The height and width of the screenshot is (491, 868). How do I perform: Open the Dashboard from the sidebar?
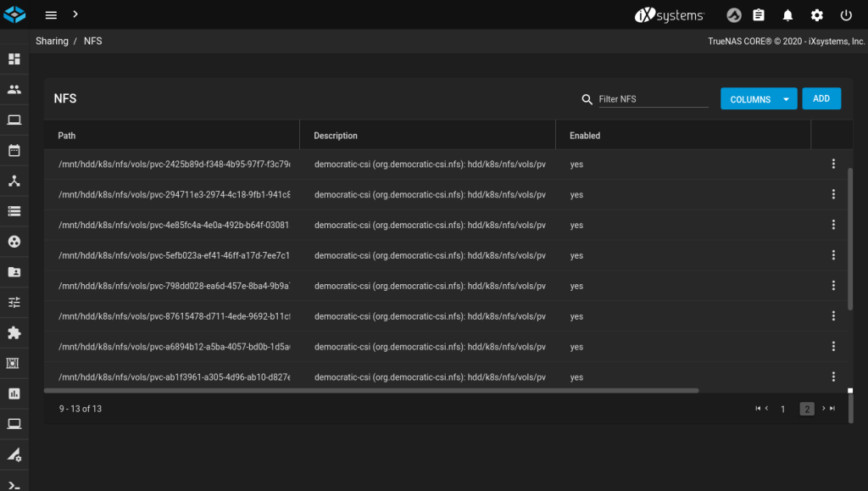pyautogui.click(x=14, y=59)
